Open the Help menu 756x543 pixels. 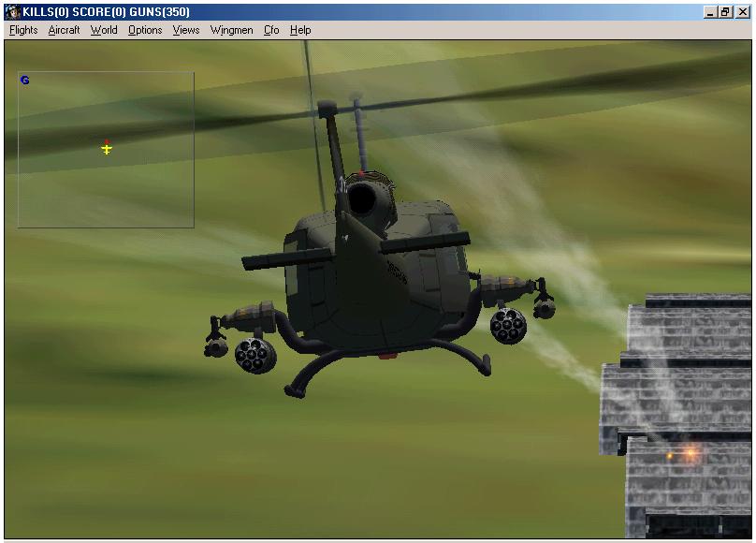click(300, 30)
